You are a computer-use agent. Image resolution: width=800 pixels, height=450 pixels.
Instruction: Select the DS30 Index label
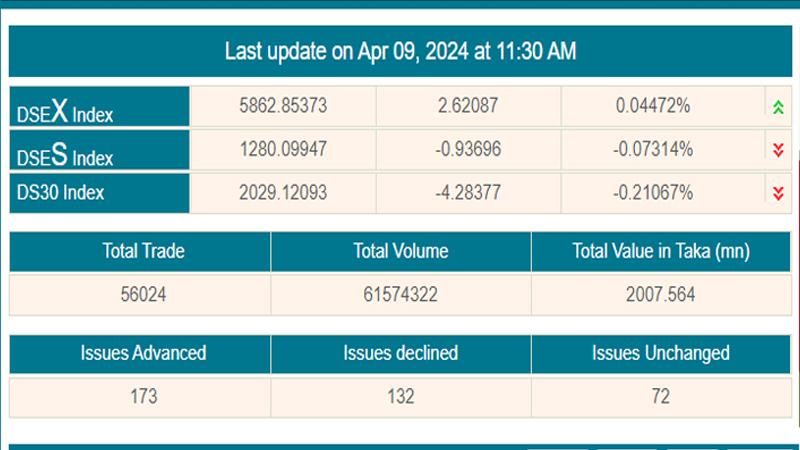(x=60, y=193)
